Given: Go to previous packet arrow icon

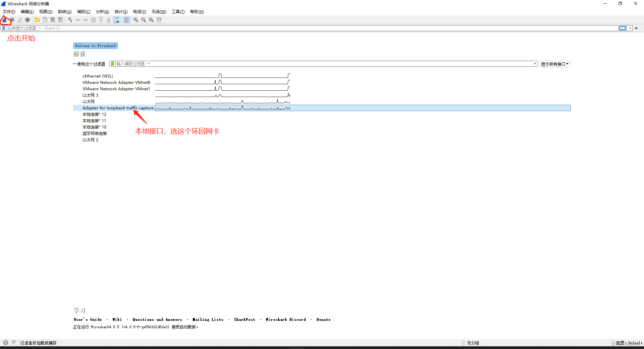Looking at the screenshot, I should [x=78, y=20].
